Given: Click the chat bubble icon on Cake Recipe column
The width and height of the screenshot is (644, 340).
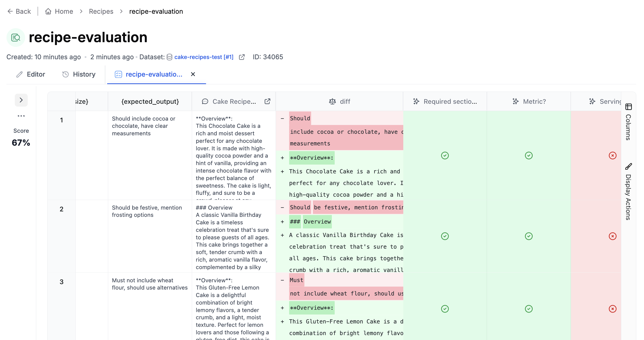Looking at the screenshot, I should coord(205,101).
